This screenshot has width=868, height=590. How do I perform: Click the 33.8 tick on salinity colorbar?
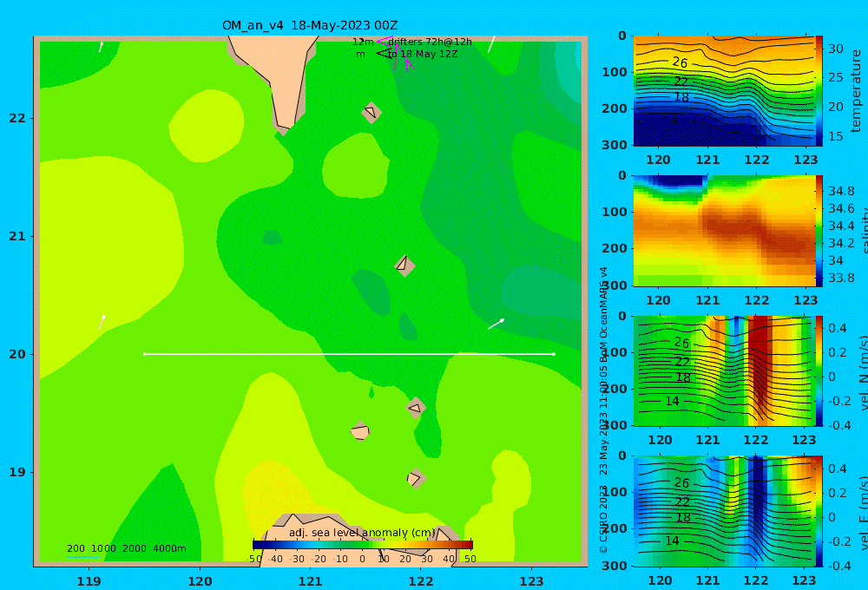pyautogui.click(x=841, y=278)
